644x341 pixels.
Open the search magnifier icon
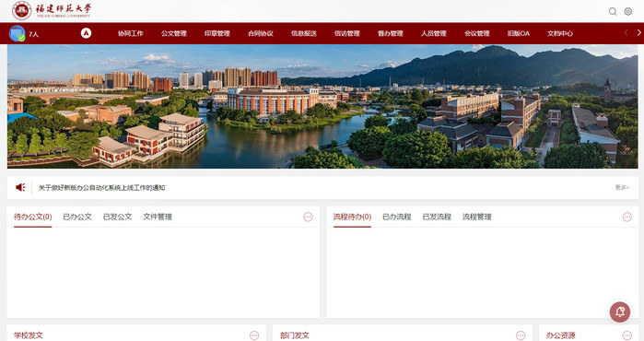613,11
